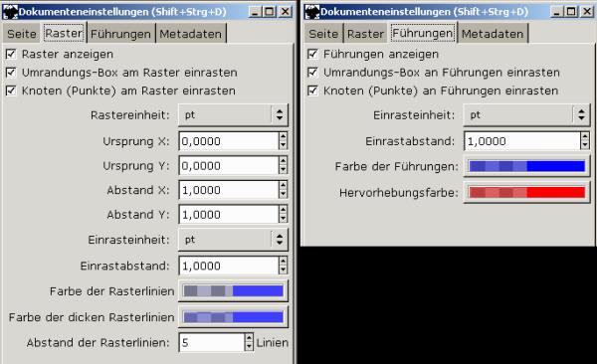Select the Raster tab in left window
This screenshot has height=364, width=597.
[64, 33]
